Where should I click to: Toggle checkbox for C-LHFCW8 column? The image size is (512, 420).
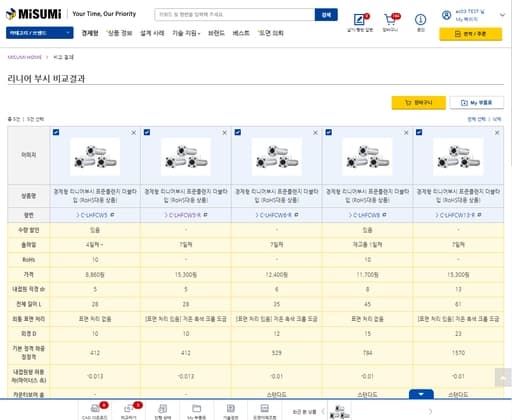click(328, 132)
